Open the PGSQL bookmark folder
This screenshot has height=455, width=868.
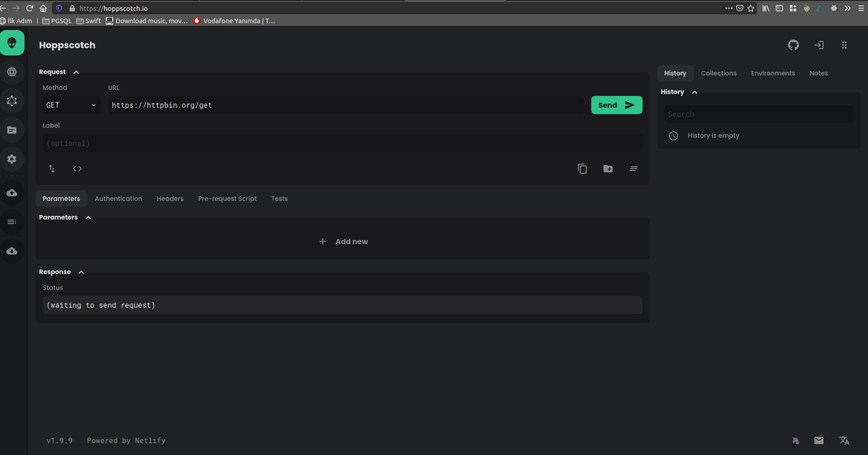point(57,21)
